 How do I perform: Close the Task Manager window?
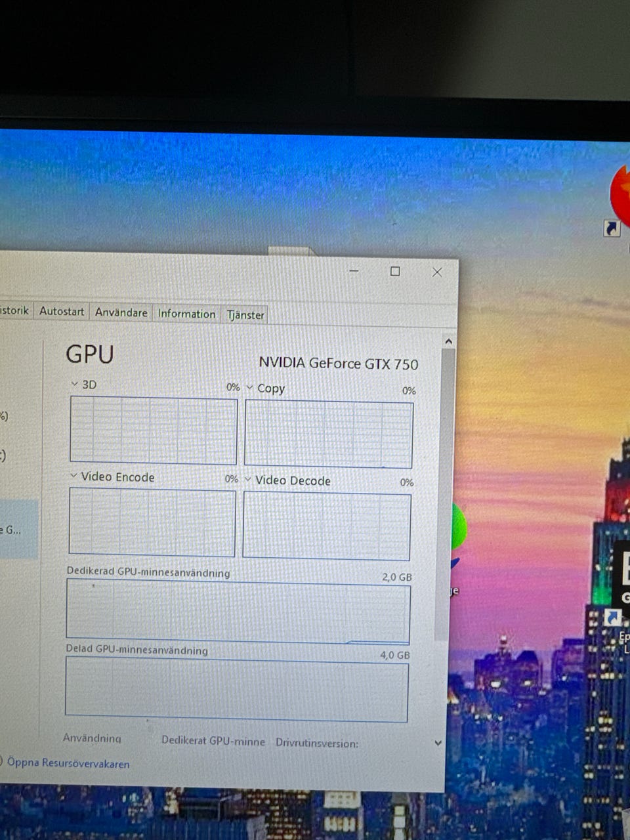point(437,272)
